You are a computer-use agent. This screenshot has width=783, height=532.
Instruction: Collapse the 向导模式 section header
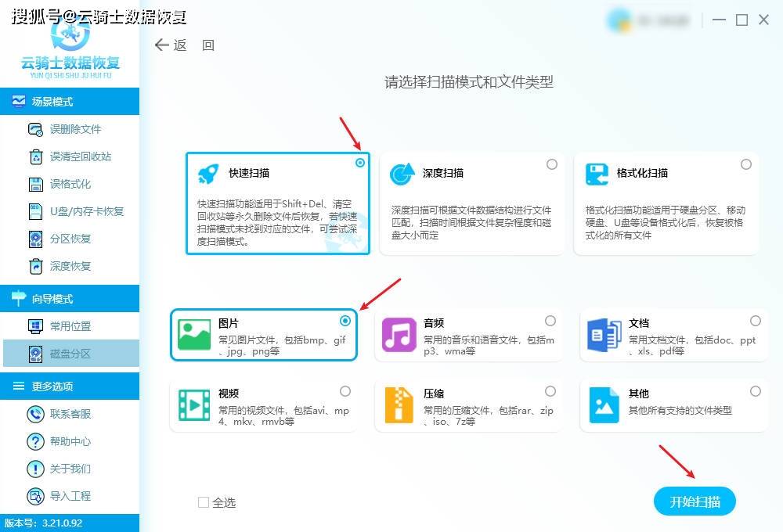tap(70, 299)
